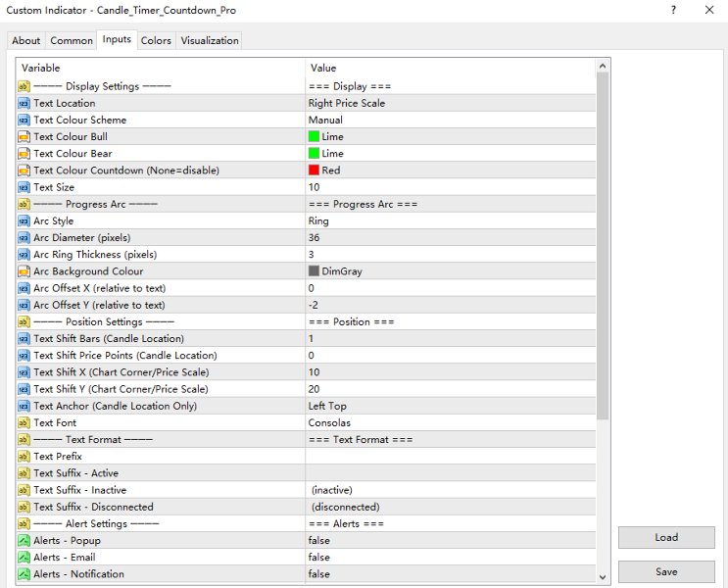Click the color icon beside Text Colour Bear
The width and height of the screenshot is (728, 588).
click(x=24, y=153)
